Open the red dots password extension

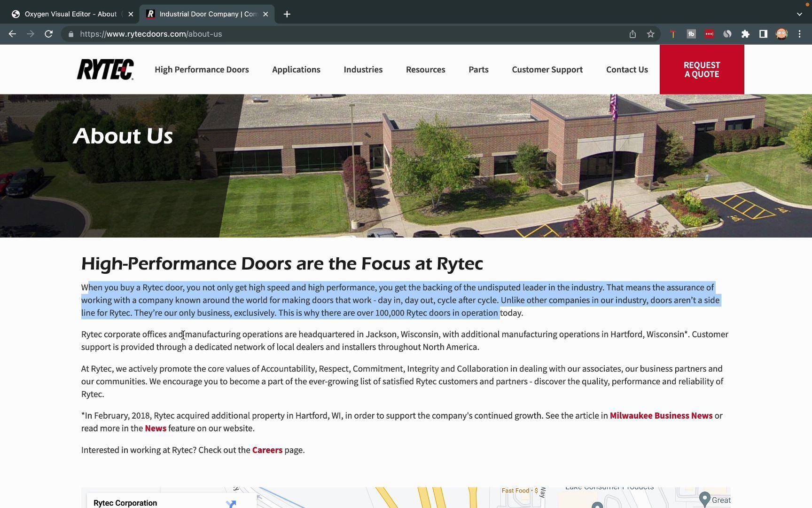(x=709, y=34)
